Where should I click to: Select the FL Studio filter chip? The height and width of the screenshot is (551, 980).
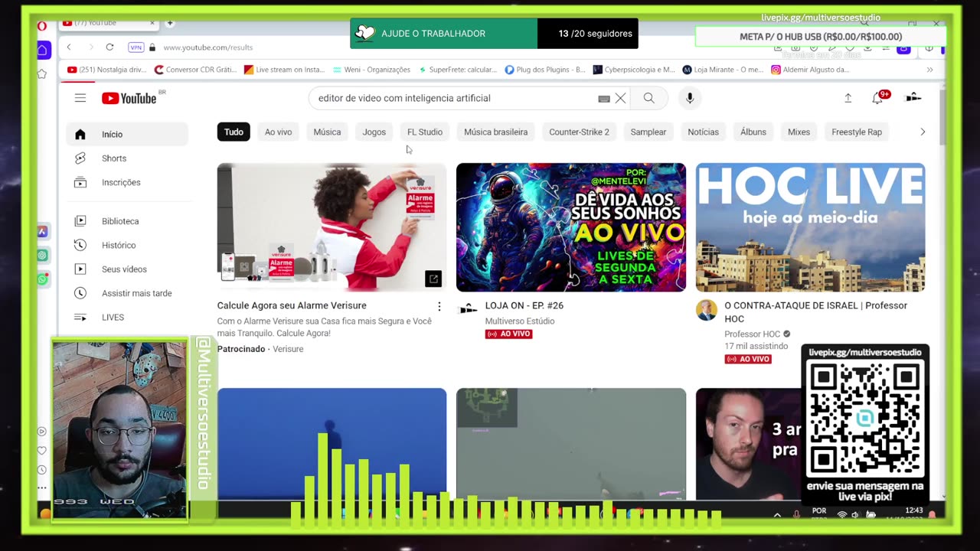(x=425, y=132)
